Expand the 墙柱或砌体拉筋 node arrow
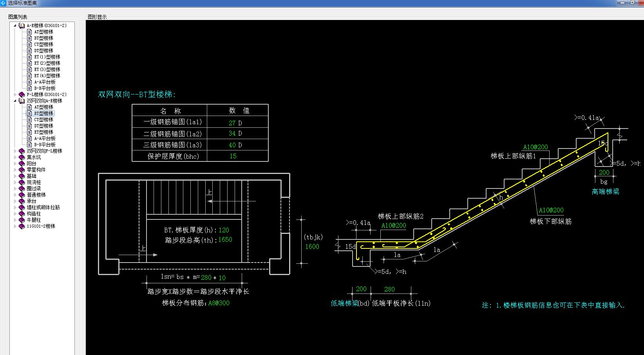Viewport: 644px width, 355px height. click(x=15, y=207)
